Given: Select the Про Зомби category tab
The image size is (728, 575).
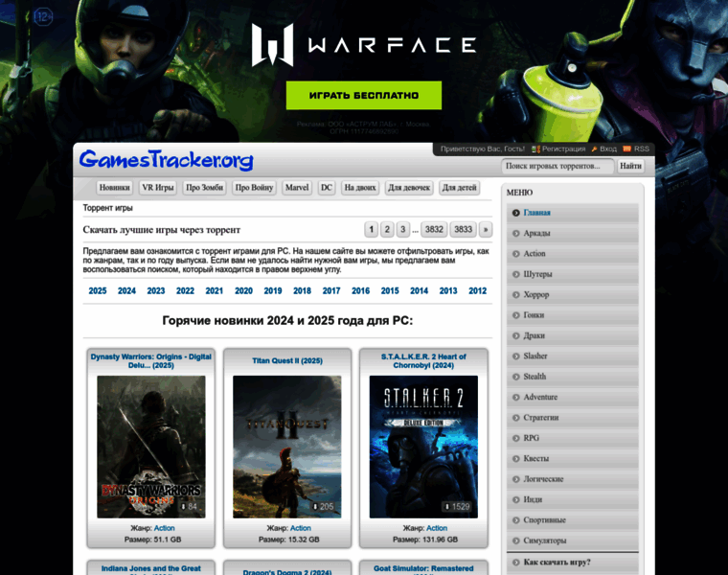Looking at the screenshot, I should click(x=204, y=188).
